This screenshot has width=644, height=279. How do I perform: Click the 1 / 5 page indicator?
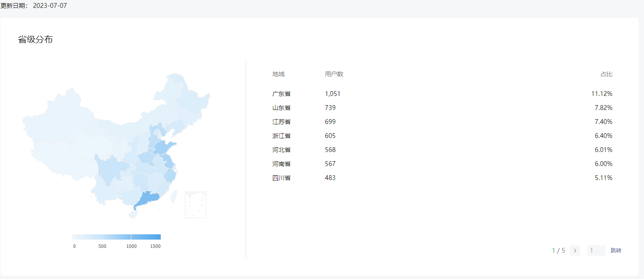559,251
